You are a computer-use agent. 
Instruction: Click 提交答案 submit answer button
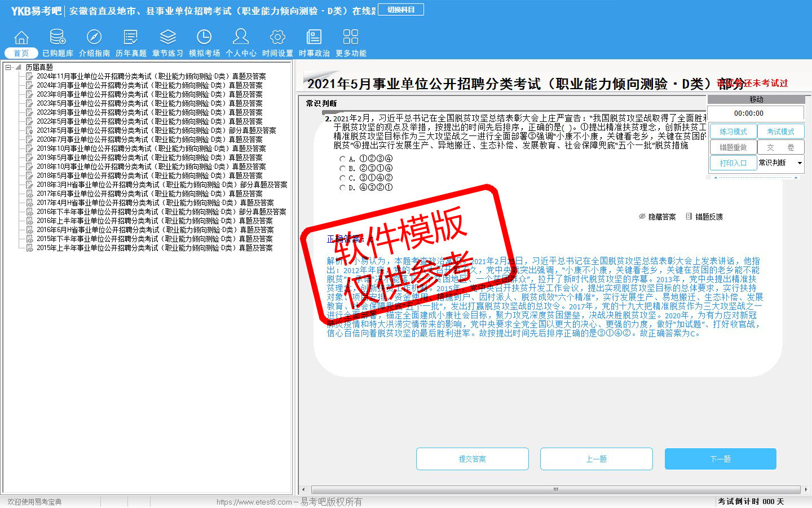pos(472,459)
